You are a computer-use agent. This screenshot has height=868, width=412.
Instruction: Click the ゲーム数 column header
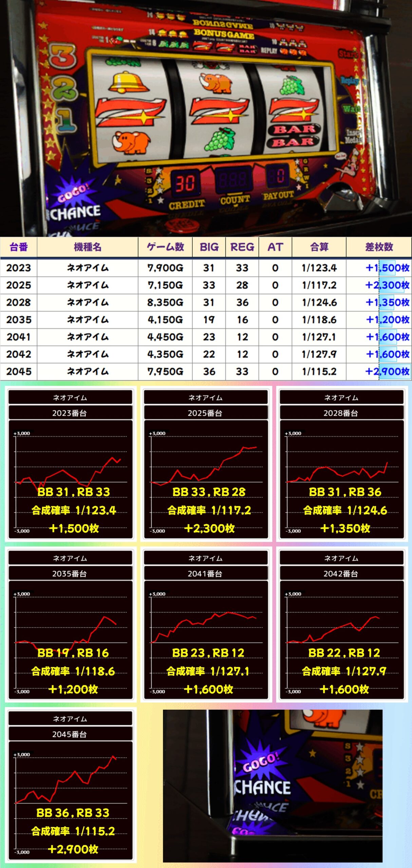pos(165,247)
